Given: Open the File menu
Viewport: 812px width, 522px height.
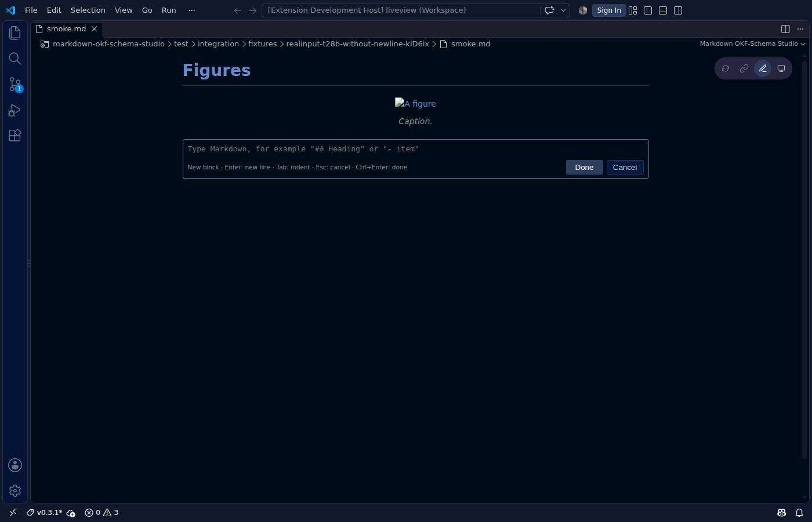Looking at the screenshot, I should (31, 10).
